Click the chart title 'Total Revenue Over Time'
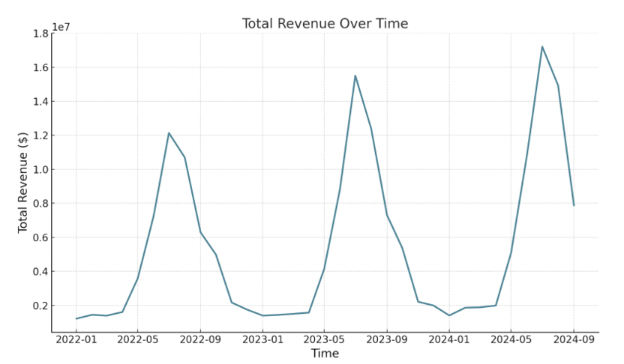Screen dimensions: 624x364 (325, 24)
